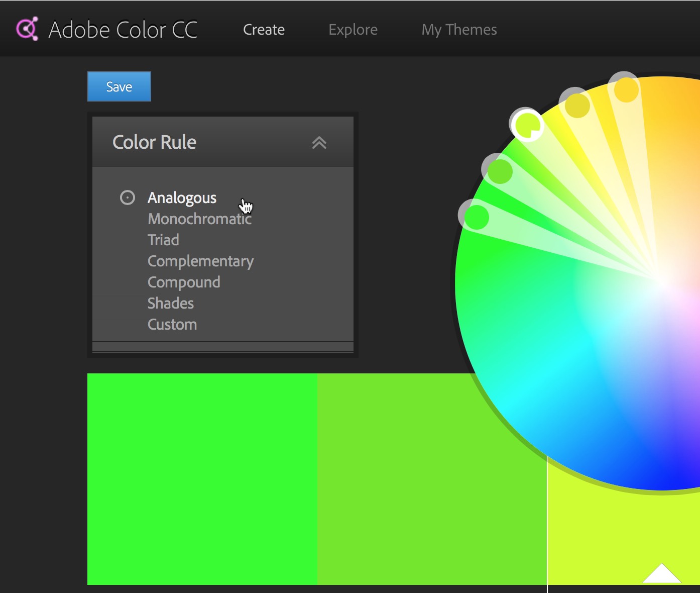The width and height of the screenshot is (700, 593).
Task: Choose the Monochromatic color rule
Action: coord(199,219)
